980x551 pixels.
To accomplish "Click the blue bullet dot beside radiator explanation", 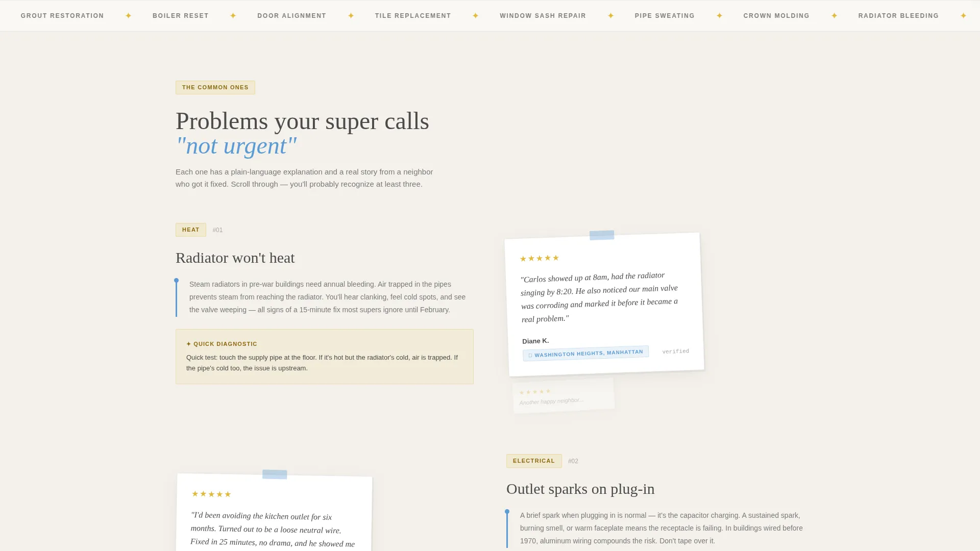I will [177, 281].
